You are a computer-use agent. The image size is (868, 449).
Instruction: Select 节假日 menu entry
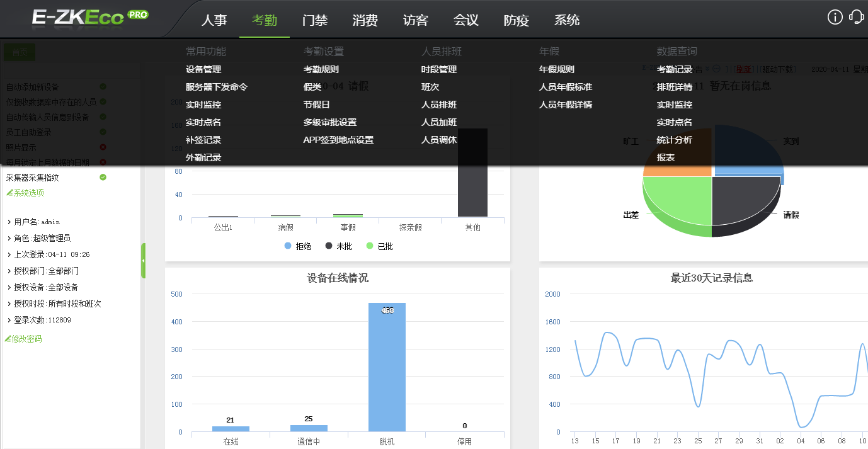click(x=317, y=105)
